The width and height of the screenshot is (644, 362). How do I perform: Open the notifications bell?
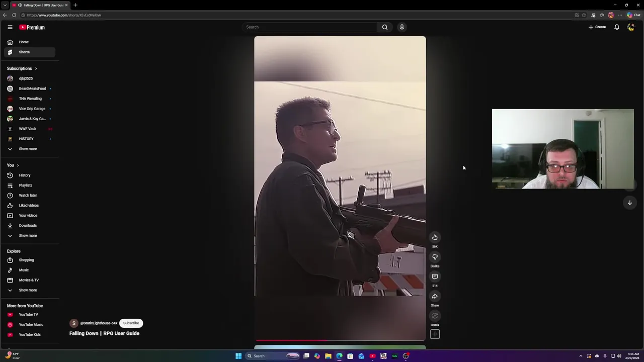click(617, 27)
